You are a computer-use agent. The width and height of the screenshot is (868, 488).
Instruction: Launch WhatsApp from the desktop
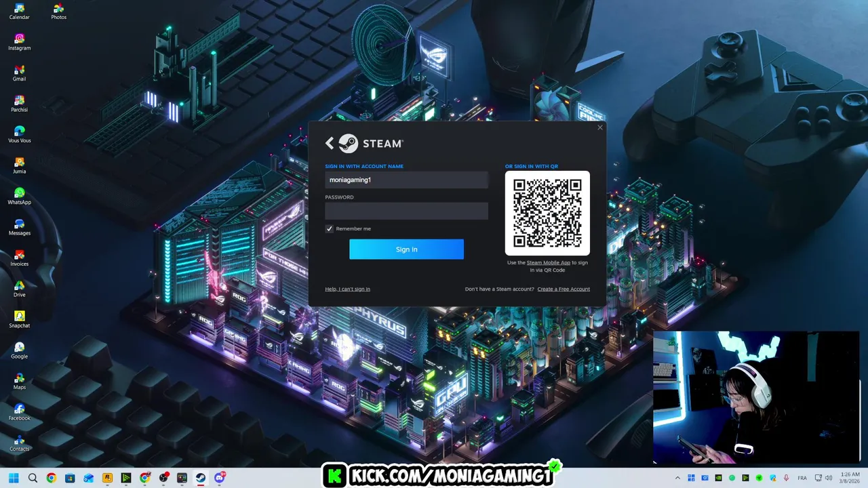(x=19, y=196)
